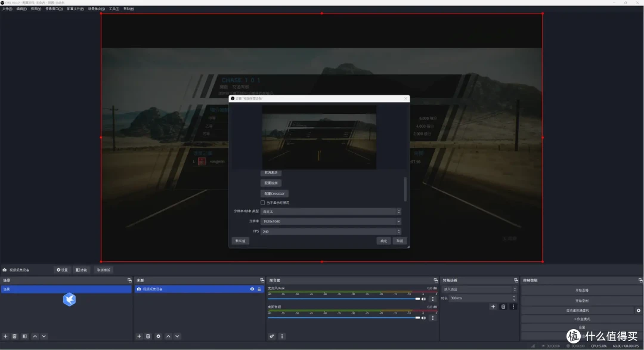Mute 麦克风/Aux speaker icon
Screen dimensions: 644x350
click(423, 299)
